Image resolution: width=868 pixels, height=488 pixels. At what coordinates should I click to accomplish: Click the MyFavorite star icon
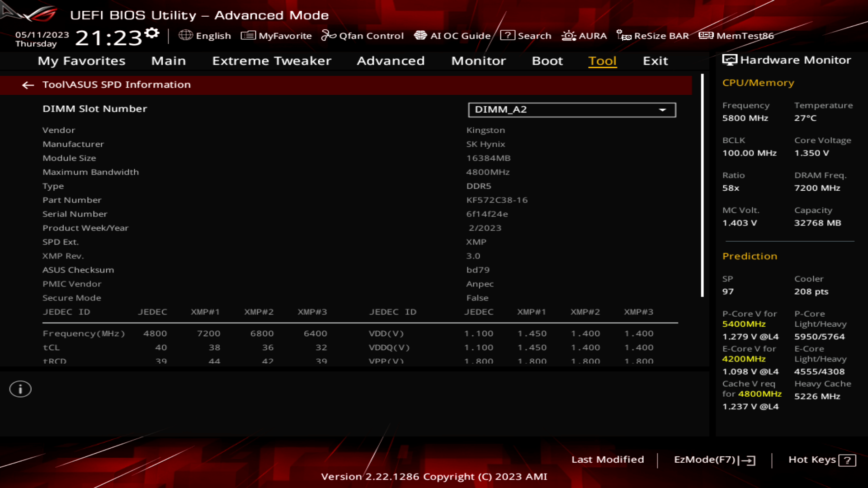pyautogui.click(x=246, y=36)
